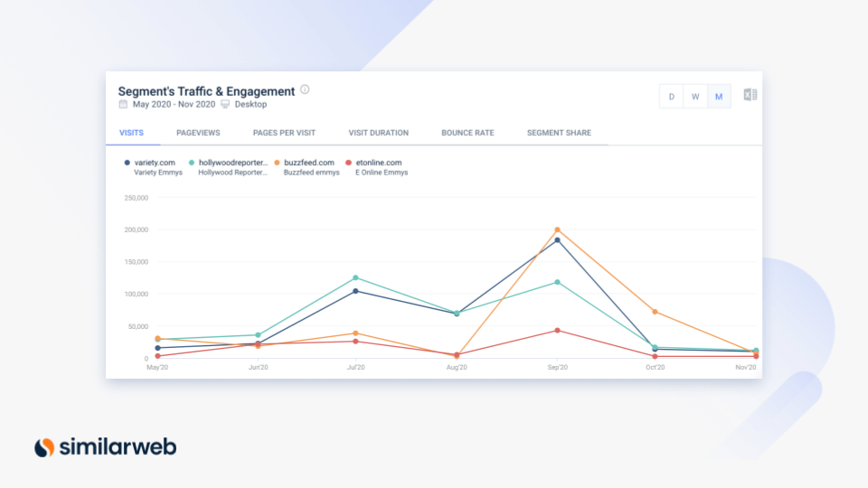Open the Visits tab

(131, 133)
